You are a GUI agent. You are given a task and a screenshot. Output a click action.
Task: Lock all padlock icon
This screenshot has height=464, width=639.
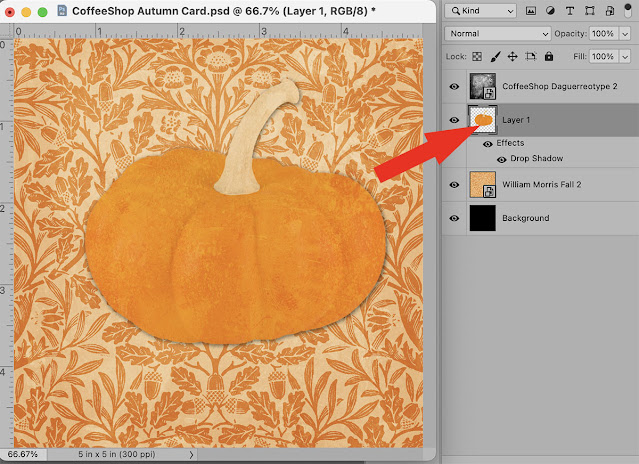click(549, 56)
